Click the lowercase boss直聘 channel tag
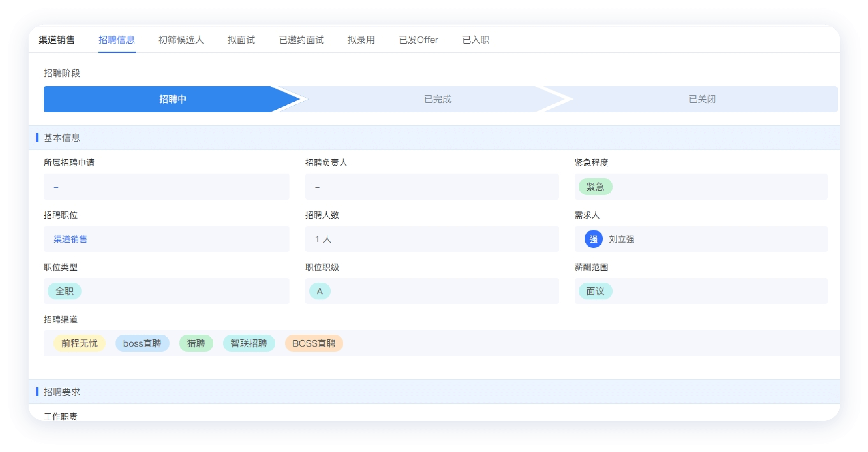The image size is (868, 452). (142, 343)
